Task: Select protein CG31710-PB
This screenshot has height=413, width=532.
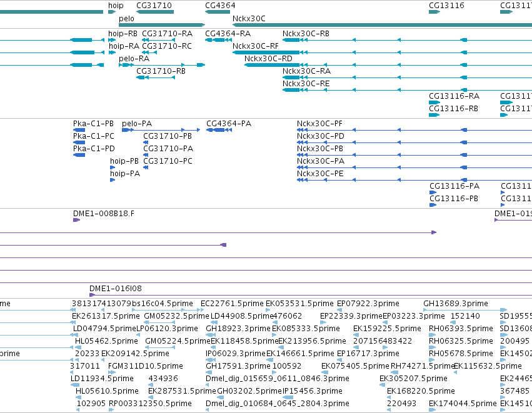Action: [x=168, y=136]
